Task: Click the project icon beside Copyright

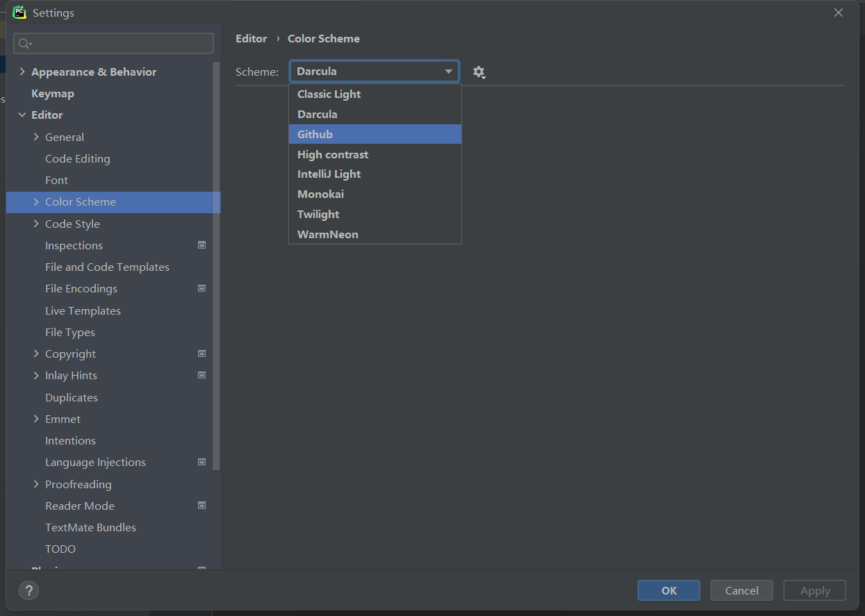Action: tap(201, 353)
